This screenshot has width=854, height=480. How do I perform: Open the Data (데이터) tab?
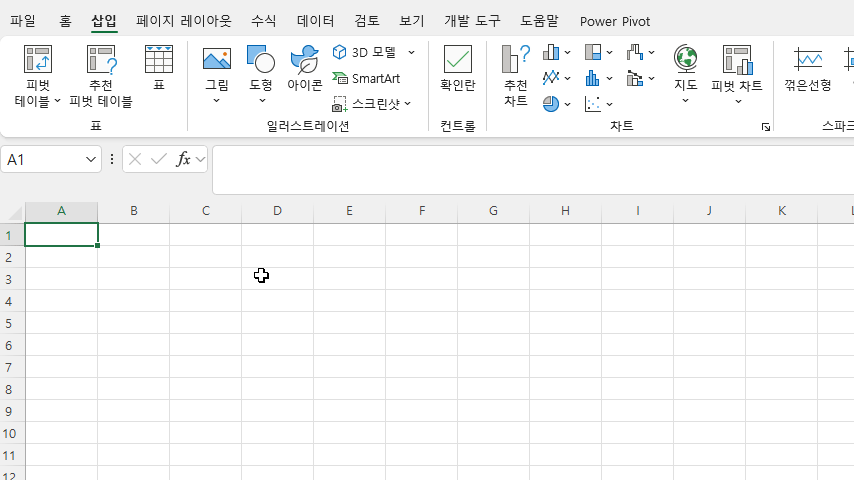coord(315,21)
